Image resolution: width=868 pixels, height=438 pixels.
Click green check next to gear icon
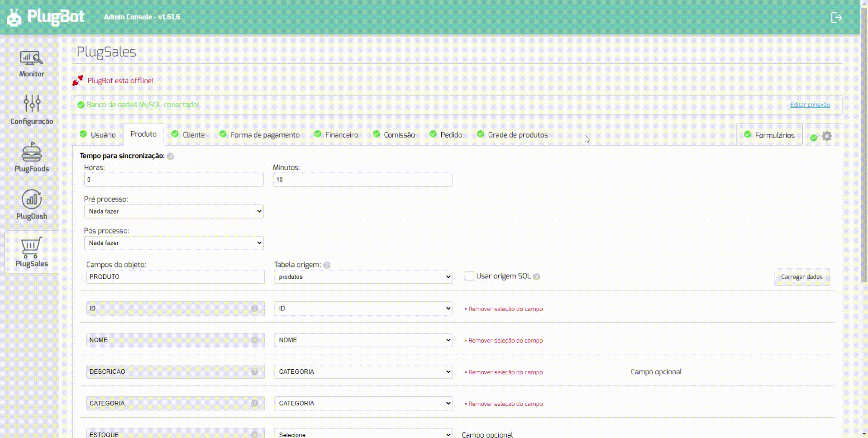click(814, 138)
